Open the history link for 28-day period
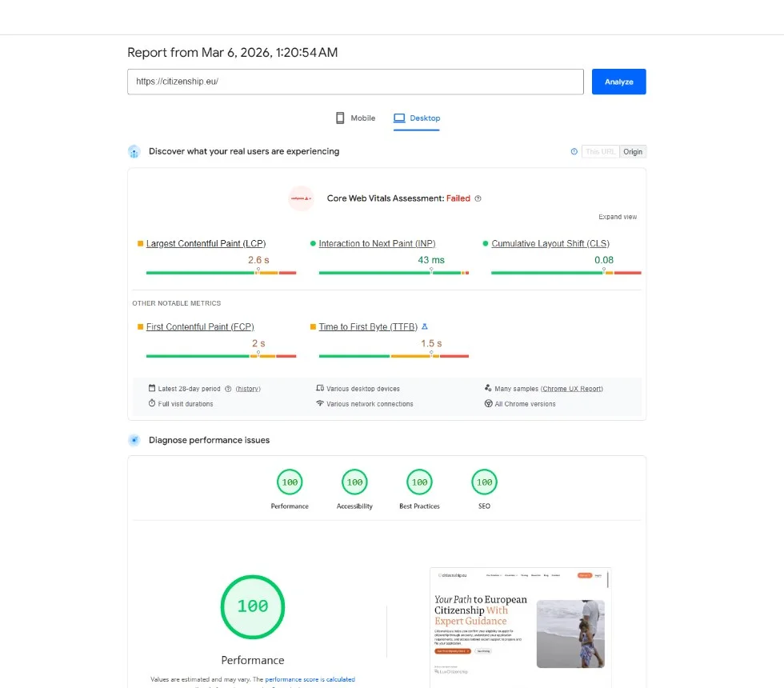The height and width of the screenshot is (688, 784). coord(247,388)
